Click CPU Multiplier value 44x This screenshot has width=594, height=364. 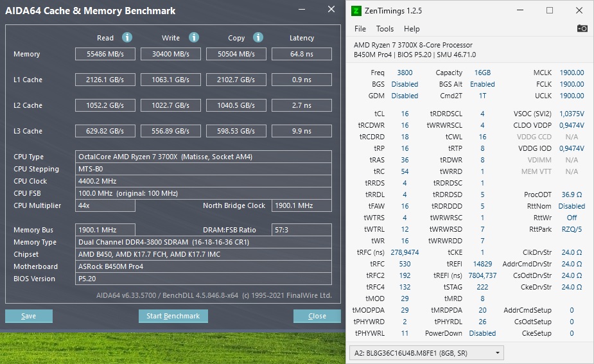coord(105,205)
